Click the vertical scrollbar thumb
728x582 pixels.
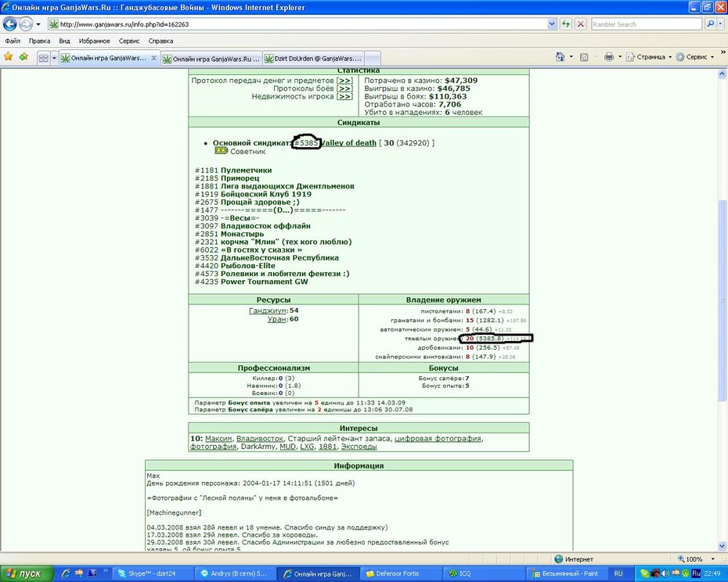click(722, 300)
